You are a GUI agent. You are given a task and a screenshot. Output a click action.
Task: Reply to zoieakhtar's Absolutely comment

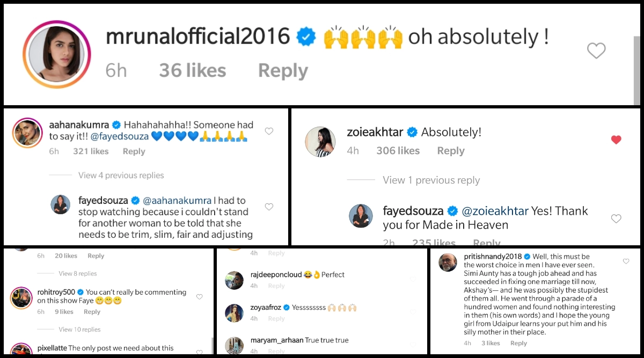point(451,151)
